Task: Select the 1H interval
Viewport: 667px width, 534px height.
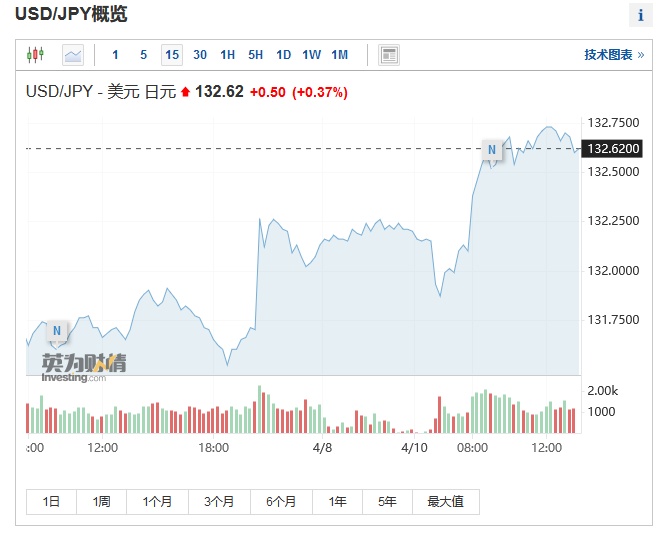Action: (228, 54)
